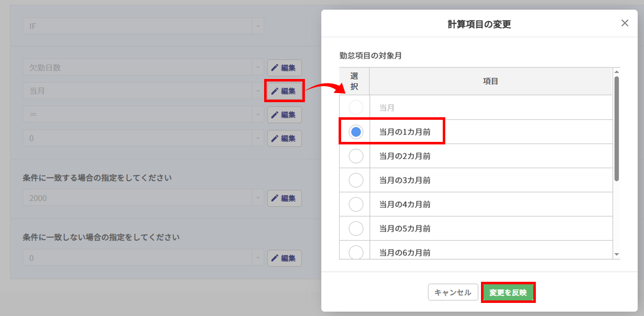Click the キャンセル button

pos(453,292)
